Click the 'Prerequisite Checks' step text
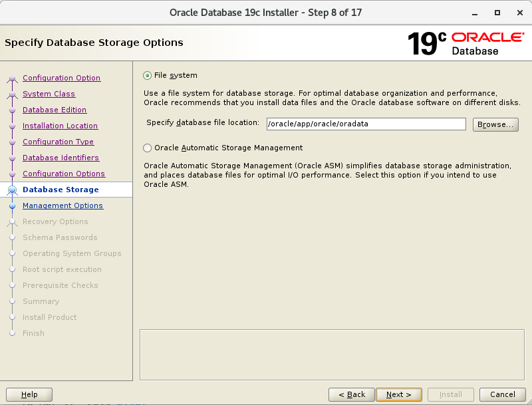Image resolution: width=532 pixels, height=405 pixels. click(61, 285)
